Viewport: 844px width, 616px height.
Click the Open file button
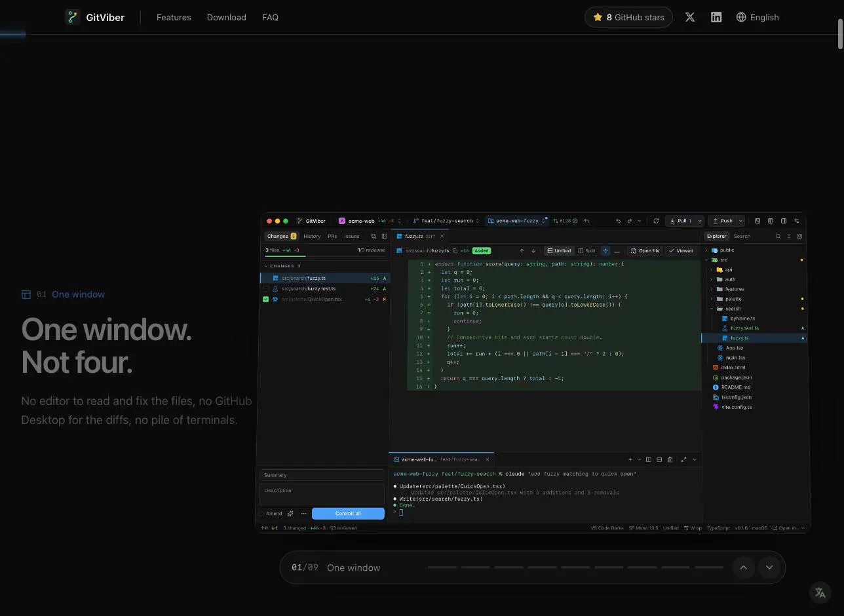(645, 251)
